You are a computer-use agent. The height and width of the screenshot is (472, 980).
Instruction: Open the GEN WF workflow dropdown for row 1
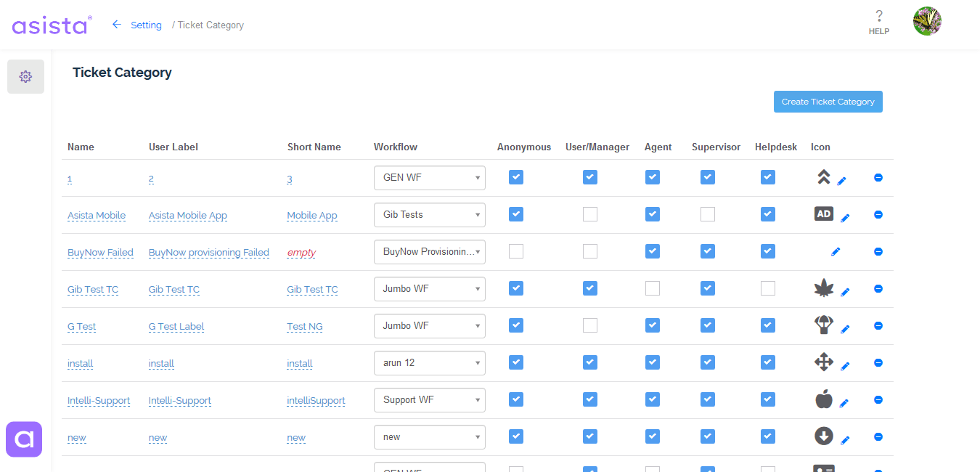click(430, 178)
